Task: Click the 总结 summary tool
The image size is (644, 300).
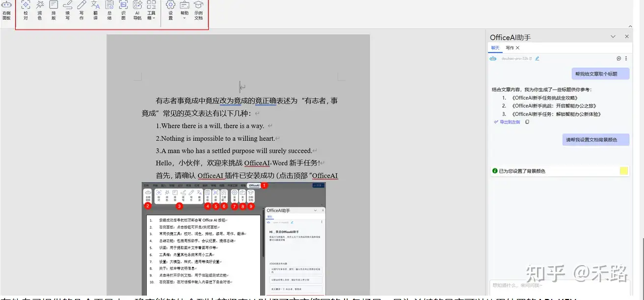Action: [x=109, y=10]
